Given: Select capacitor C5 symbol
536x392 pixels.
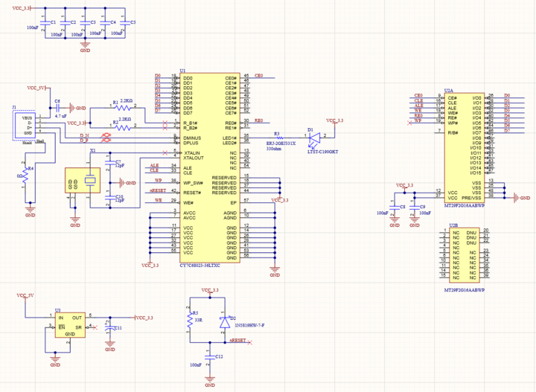Looking at the screenshot, I should pyautogui.click(x=125, y=23).
